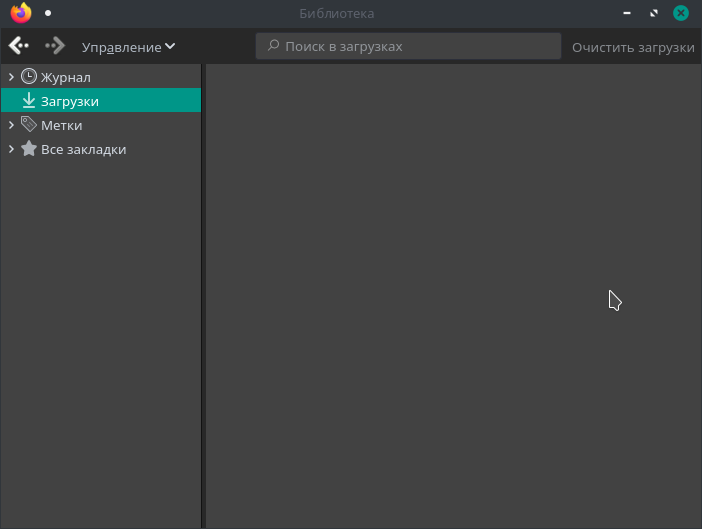Select the Загрузки download arrow icon
Screen dimensions: 702x529
29,100
